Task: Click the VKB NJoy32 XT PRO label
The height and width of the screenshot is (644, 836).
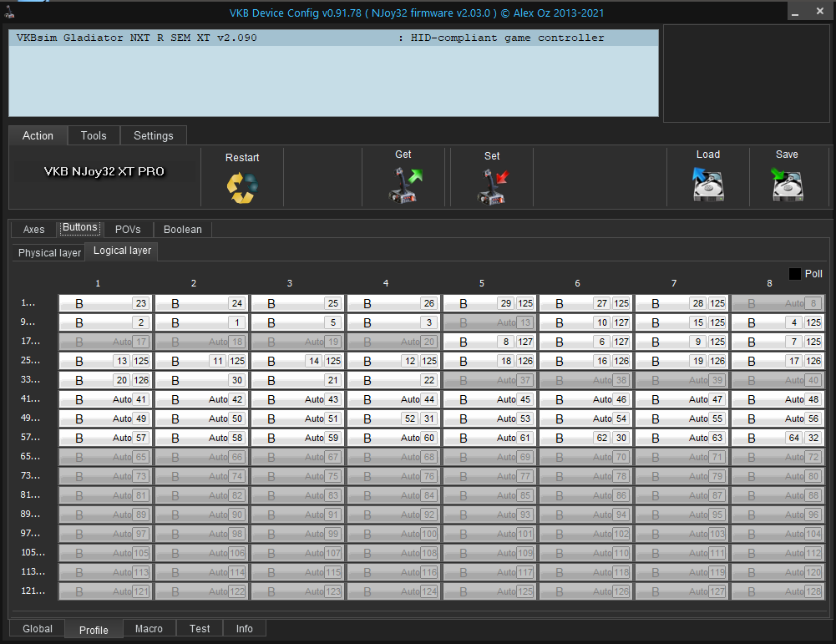Action: (104, 172)
